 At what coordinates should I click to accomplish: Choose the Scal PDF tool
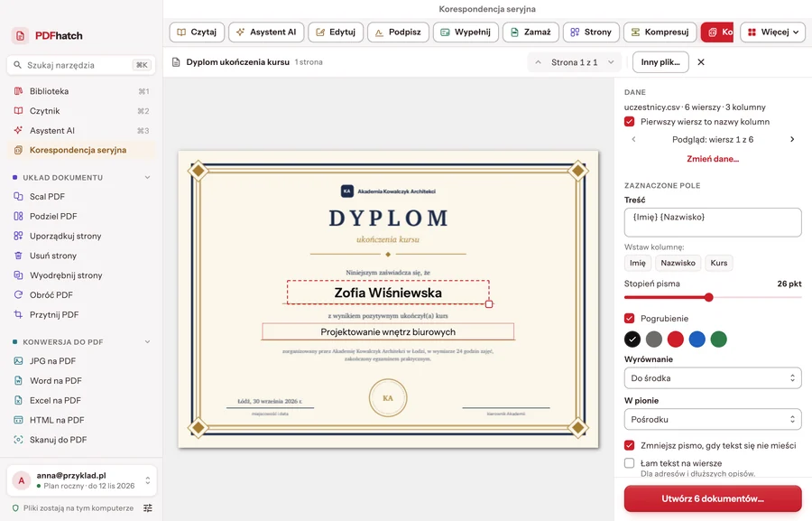81,197
